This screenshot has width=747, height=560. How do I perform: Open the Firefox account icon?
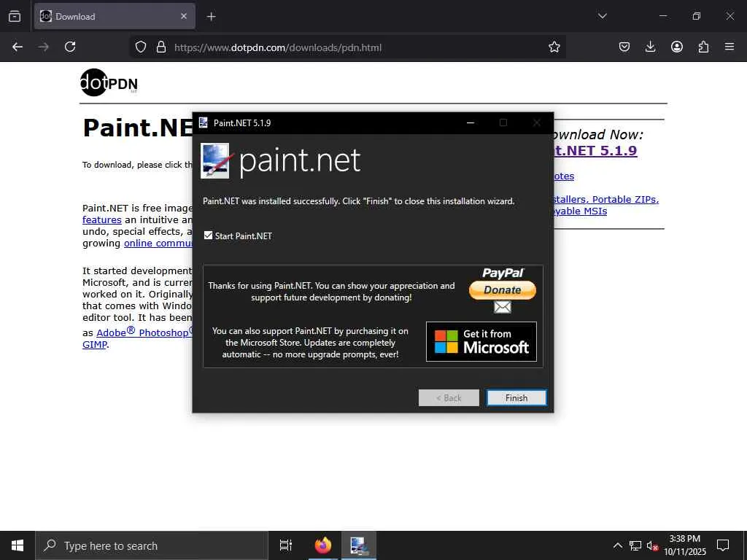677,47
